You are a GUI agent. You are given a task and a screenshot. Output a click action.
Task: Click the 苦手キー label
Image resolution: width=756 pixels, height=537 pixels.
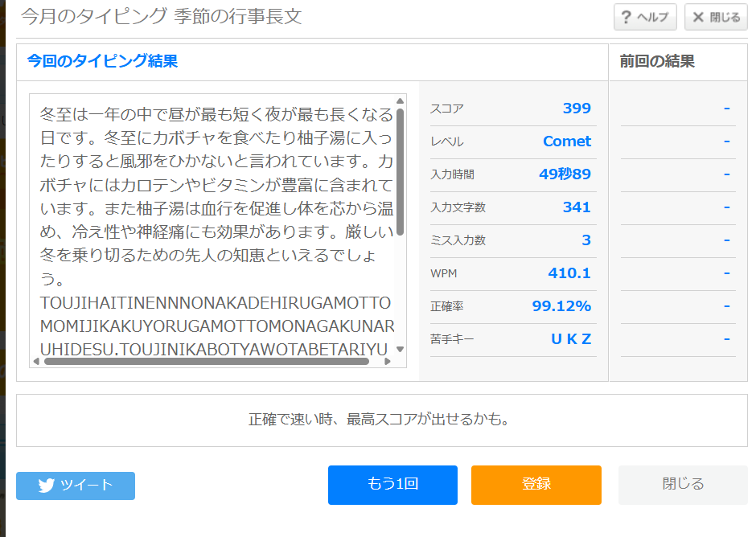(452, 339)
